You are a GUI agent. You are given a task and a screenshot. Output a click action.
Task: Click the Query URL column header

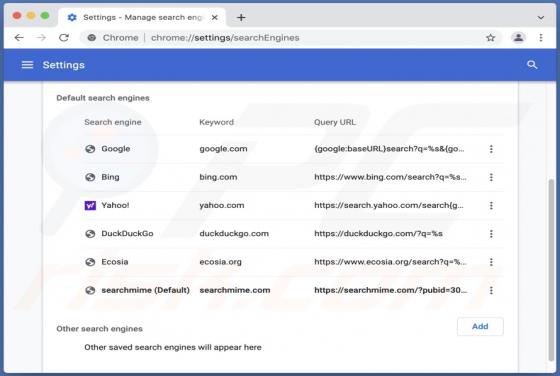point(335,122)
